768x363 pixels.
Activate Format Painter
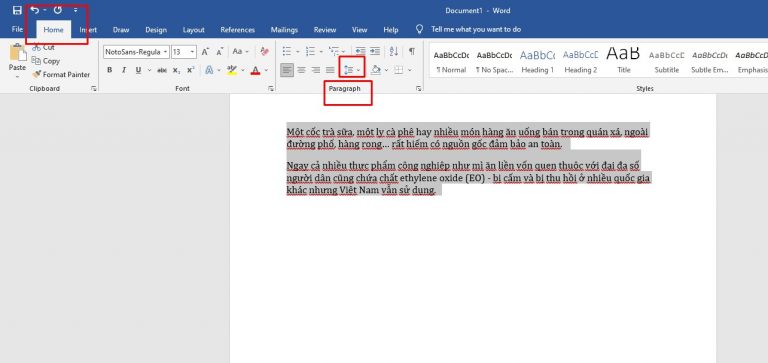click(x=61, y=74)
